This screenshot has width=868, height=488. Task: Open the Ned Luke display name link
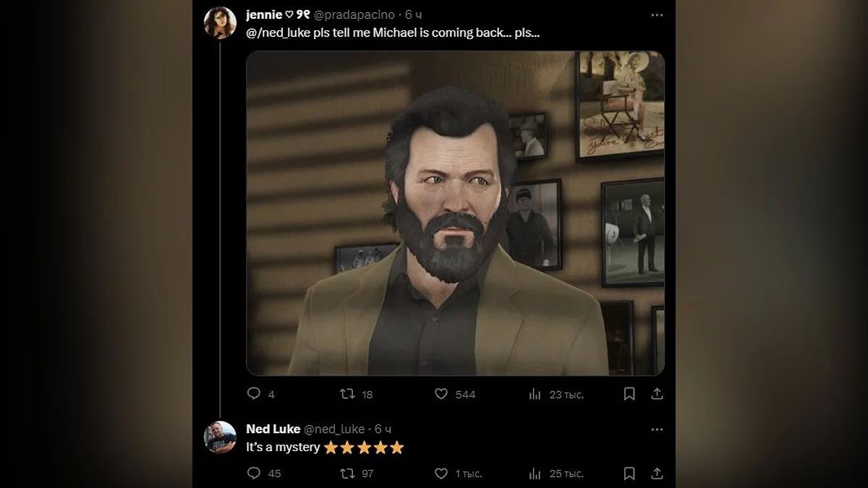273,429
